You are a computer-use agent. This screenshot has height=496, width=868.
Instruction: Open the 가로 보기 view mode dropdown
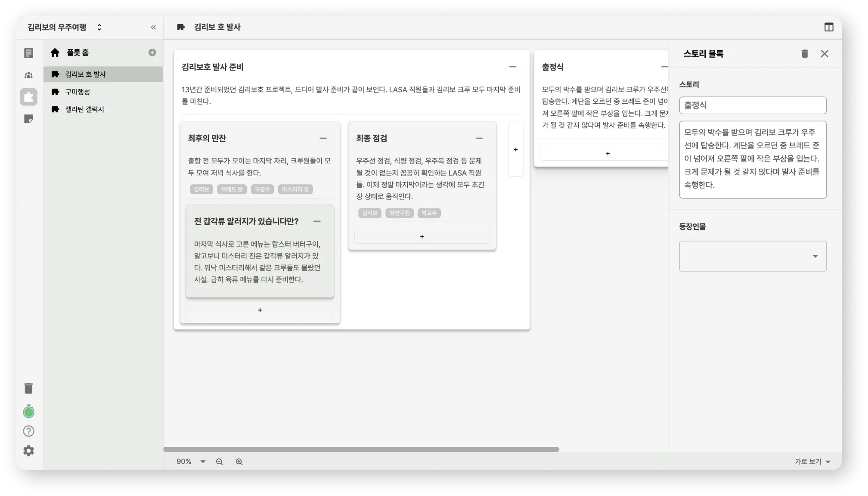pos(812,462)
